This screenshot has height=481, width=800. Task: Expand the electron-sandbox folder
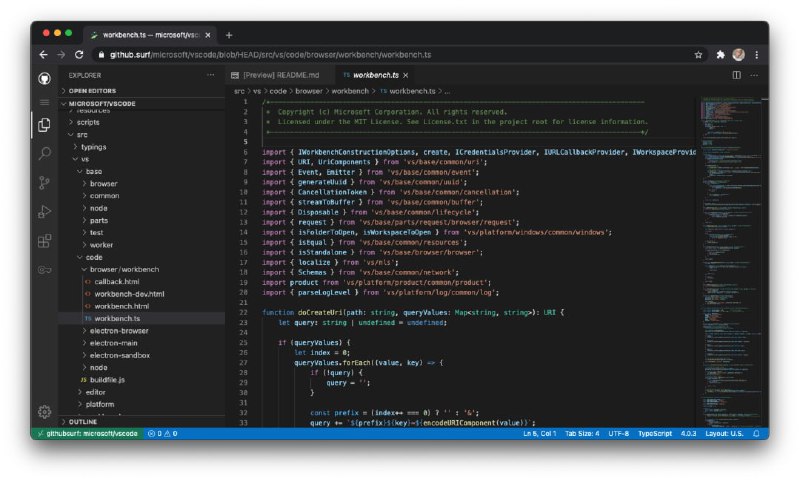(142, 355)
